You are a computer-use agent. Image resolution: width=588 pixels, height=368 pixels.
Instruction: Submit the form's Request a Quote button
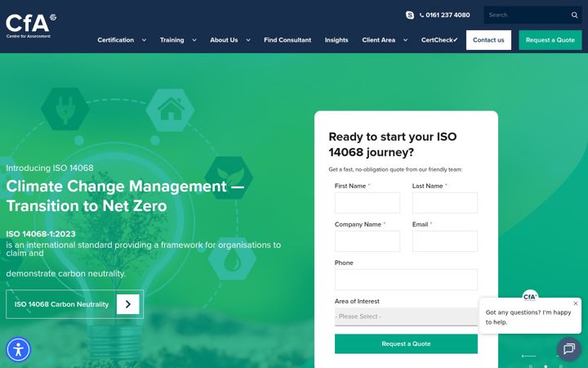pos(406,344)
